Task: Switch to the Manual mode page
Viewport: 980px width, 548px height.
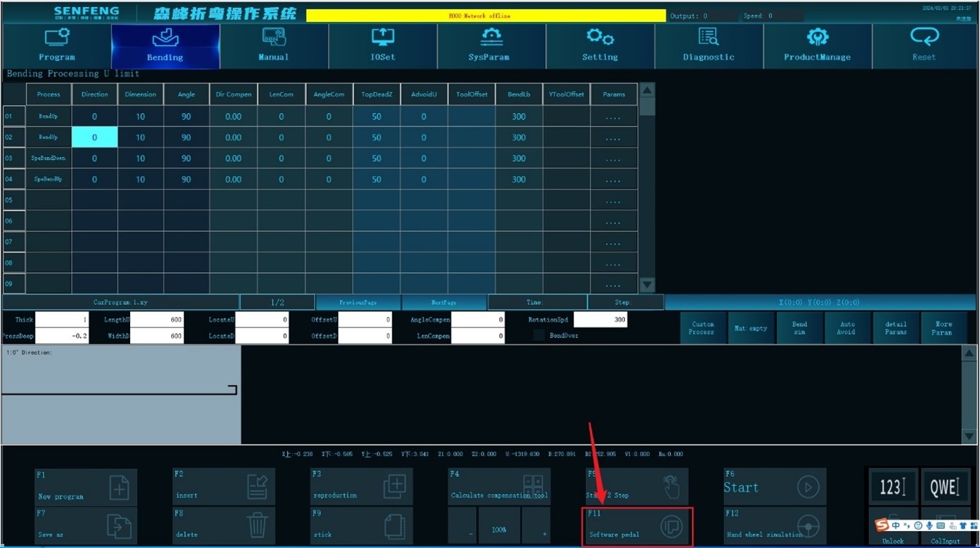Action: coord(274,46)
